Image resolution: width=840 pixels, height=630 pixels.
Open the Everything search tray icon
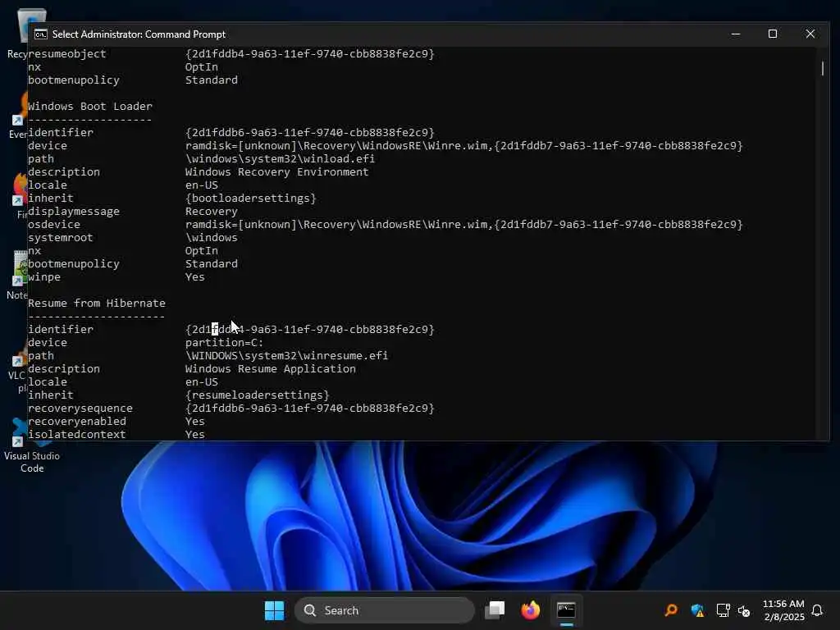click(x=671, y=610)
